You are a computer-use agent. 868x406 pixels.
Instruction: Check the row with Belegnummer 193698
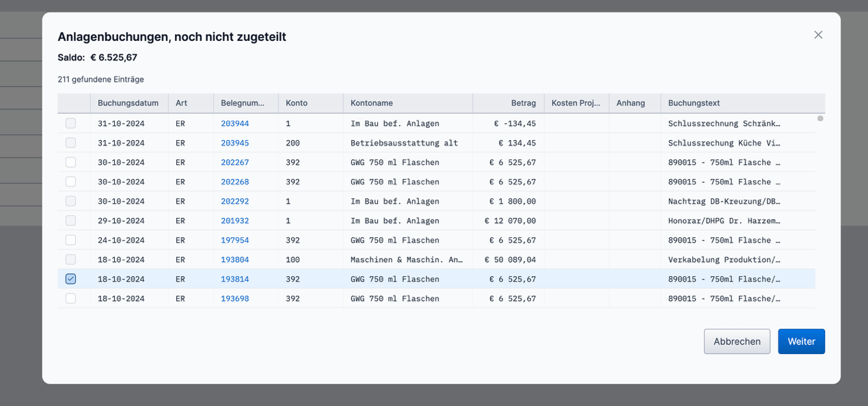coord(71,299)
